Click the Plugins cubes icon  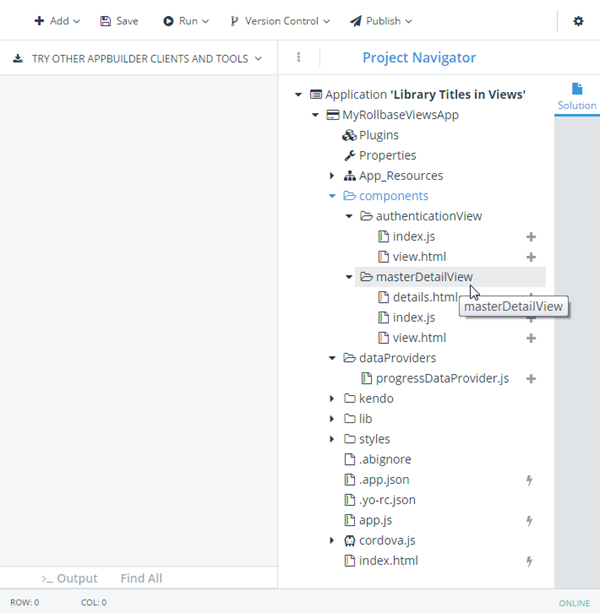click(x=349, y=135)
